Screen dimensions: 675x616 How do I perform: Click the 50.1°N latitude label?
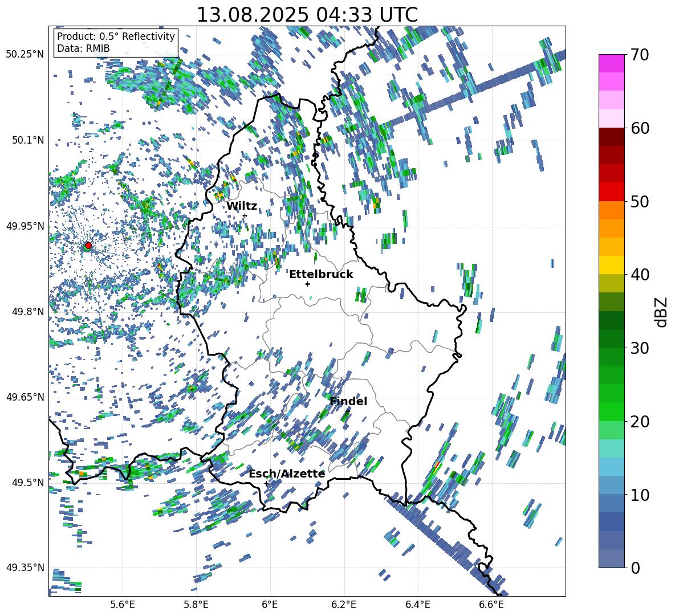click(27, 140)
